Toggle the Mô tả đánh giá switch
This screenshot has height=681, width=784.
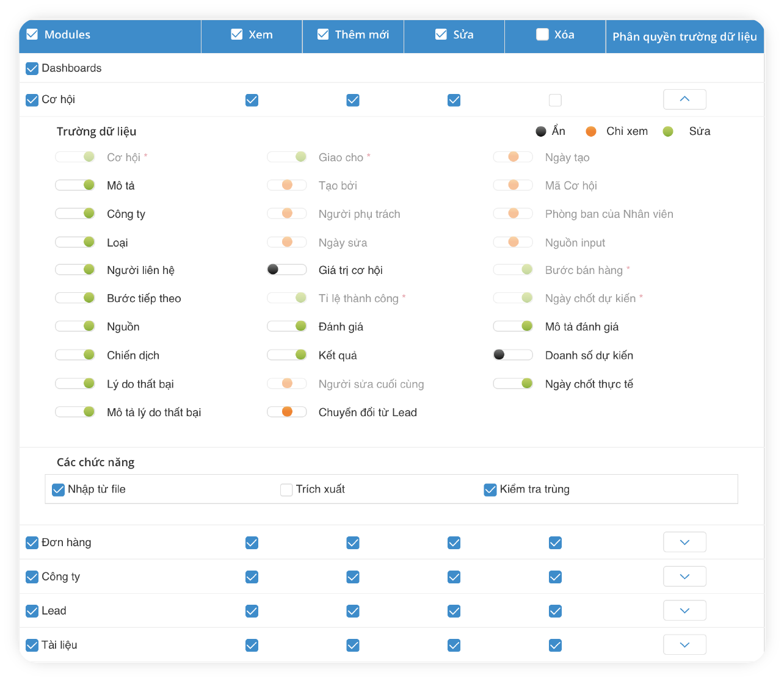pos(512,326)
